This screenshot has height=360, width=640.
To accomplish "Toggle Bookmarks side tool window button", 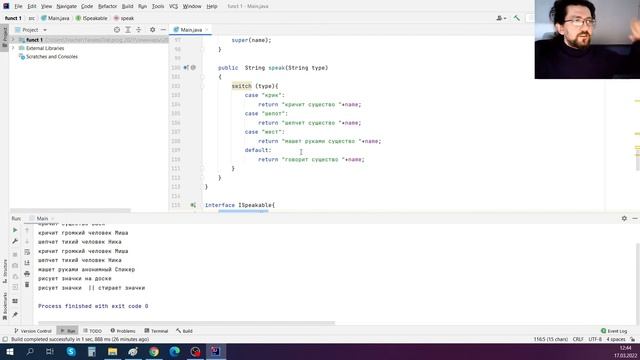I will pos(4,307).
